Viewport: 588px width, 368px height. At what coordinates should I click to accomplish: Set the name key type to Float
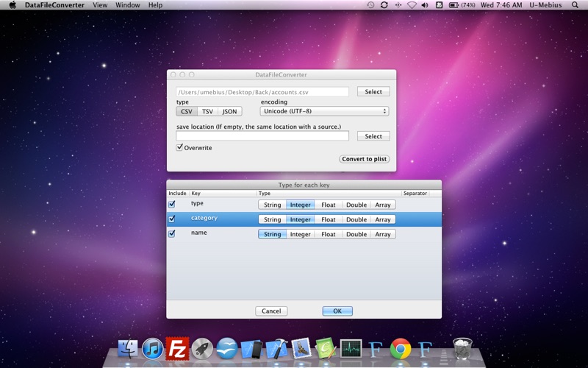[x=328, y=234]
